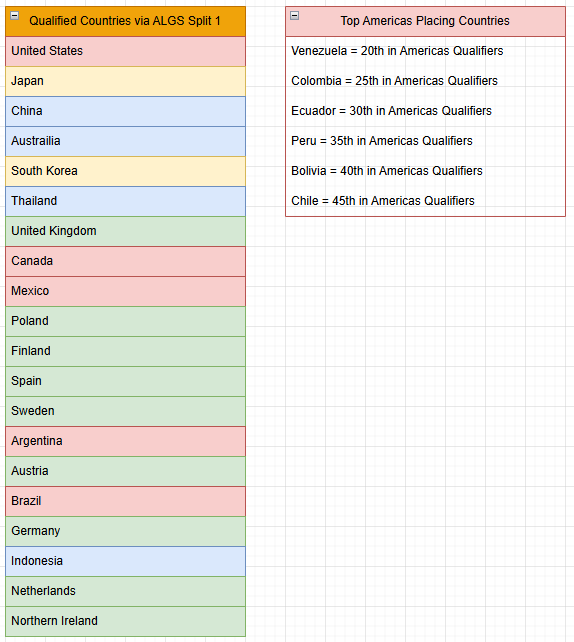Select the Northern Ireland row
574x642 pixels.
[125, 622]
